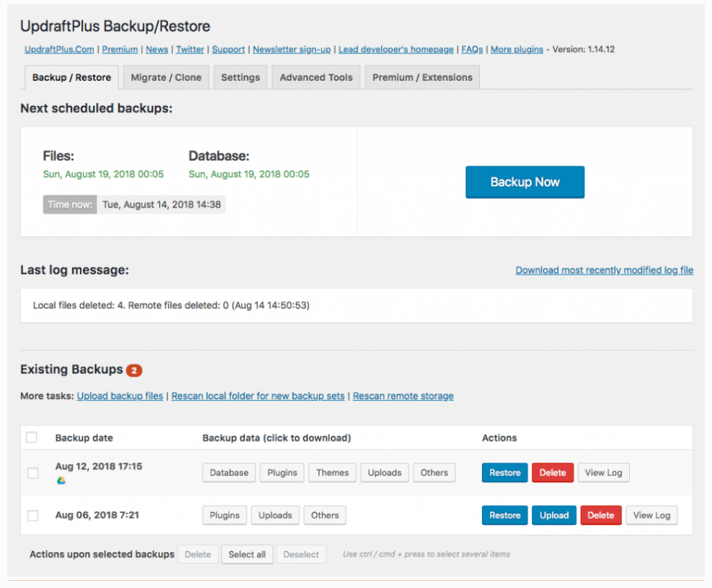Image resolution: width=712 pixels, height=588 pixels.
Task: Open the UpdraftPlus.Com link
Action: click(59, 50)
